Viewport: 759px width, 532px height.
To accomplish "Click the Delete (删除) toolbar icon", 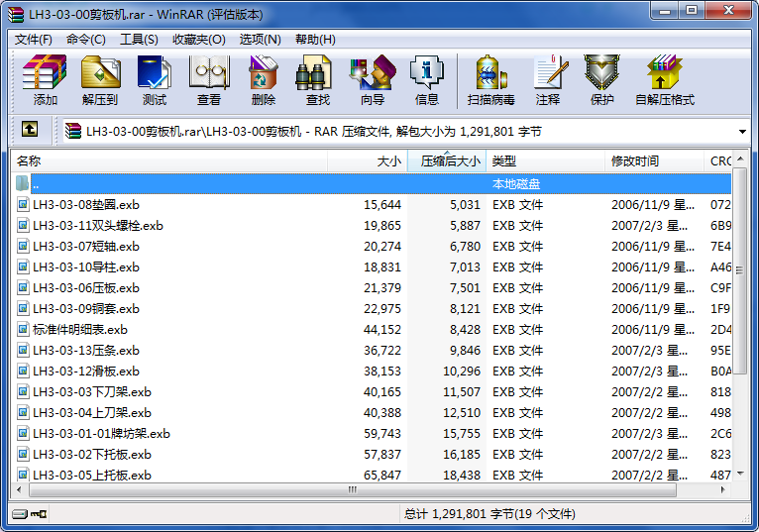I will tap(264, 80).
